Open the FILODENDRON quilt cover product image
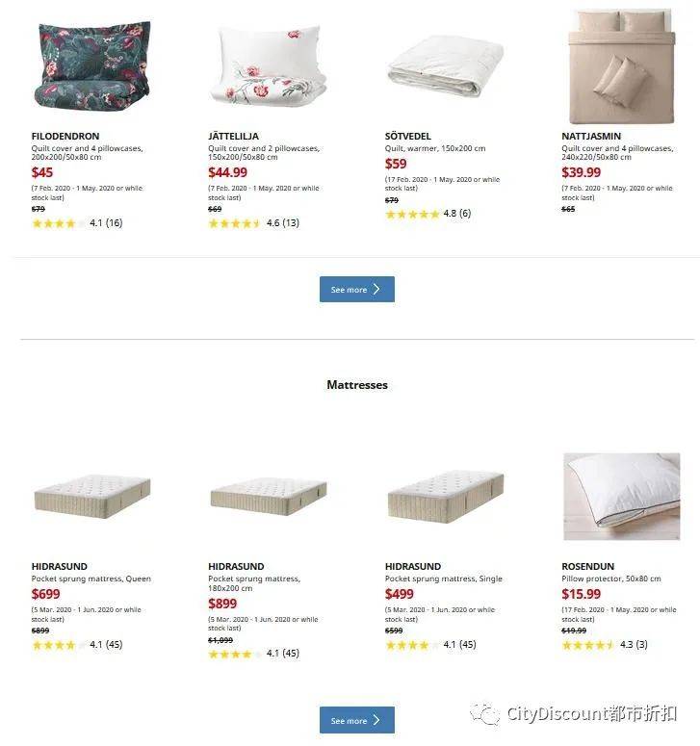The height and width of the screenshot is (746, 700). pyautogui.click(x=92, y=65)
